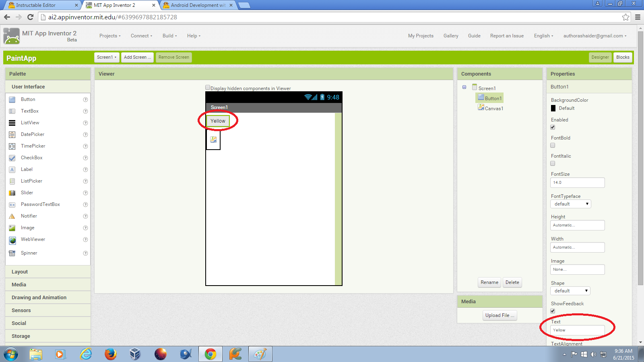Select the Spinner palette icon
This screenshot has width=644, height=362.
click(12, 253)
